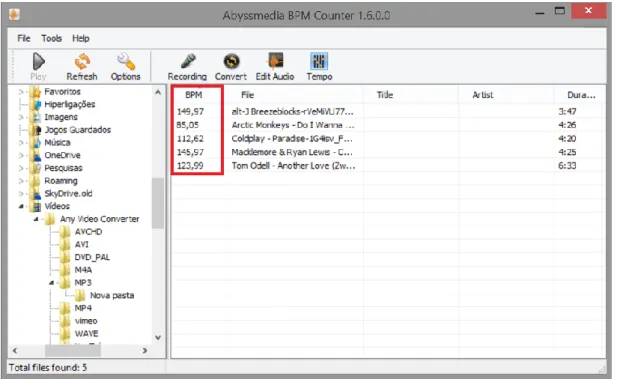
Task: Open the File menu
Action: coord(24,38)
